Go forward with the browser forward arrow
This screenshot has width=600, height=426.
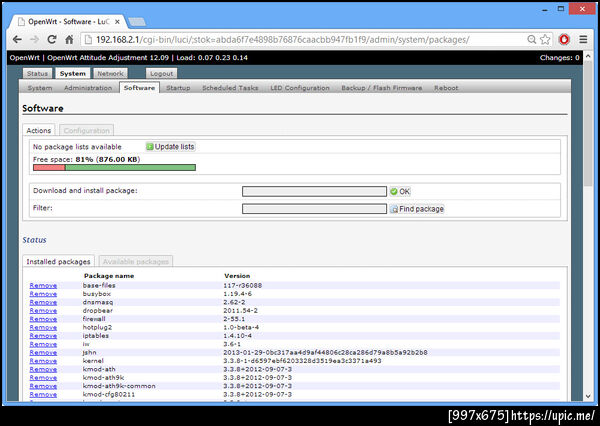click(34, 39)
